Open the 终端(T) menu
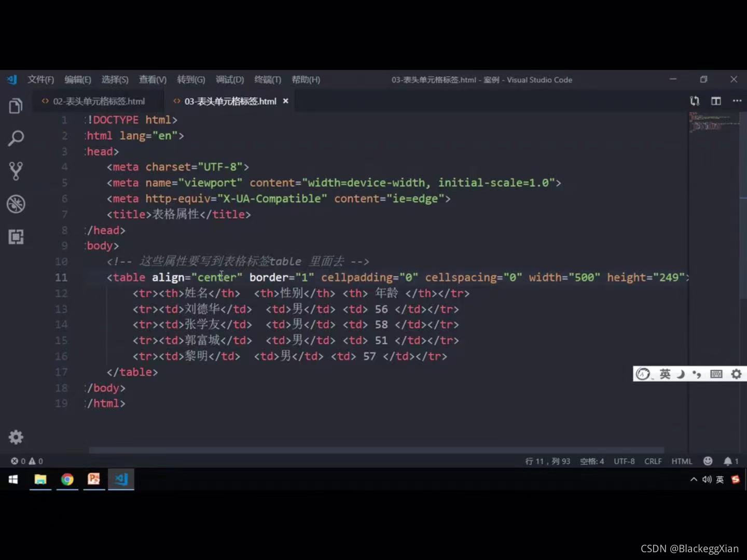 pyautogui.click(x=268, y=79)
